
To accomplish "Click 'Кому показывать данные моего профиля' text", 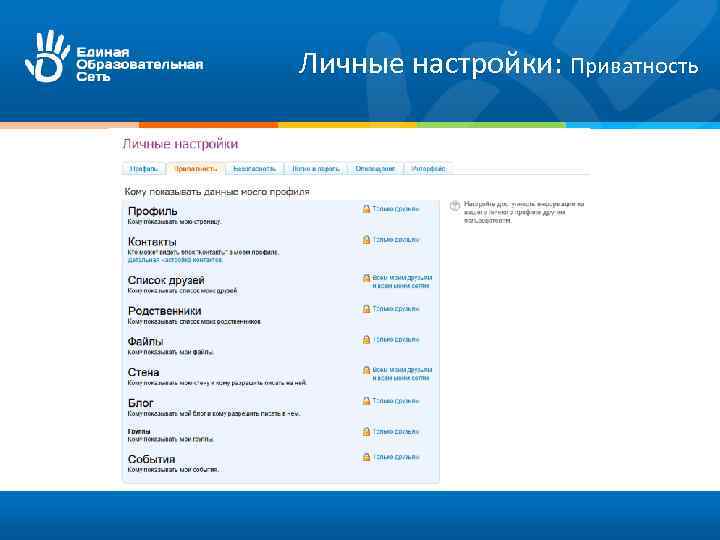I will coord(217,192).
